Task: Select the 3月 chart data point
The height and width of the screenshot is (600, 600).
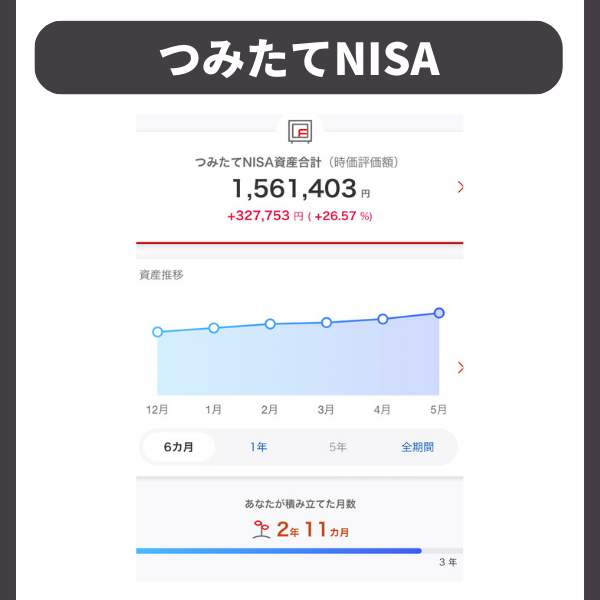Action: pyautogui.click(x=326, y=323)
